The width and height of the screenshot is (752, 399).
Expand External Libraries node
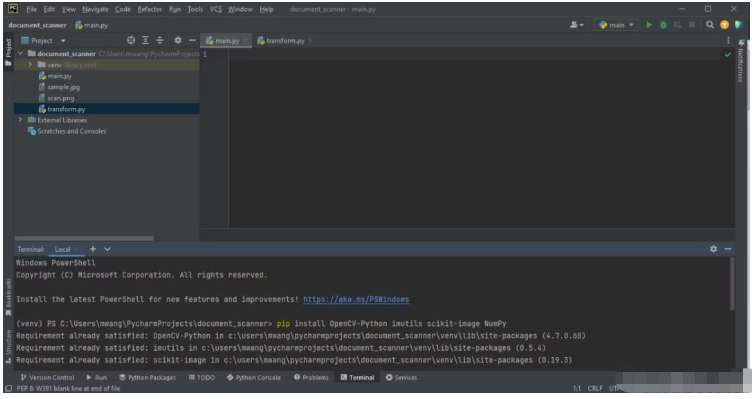tap(20, 120)
